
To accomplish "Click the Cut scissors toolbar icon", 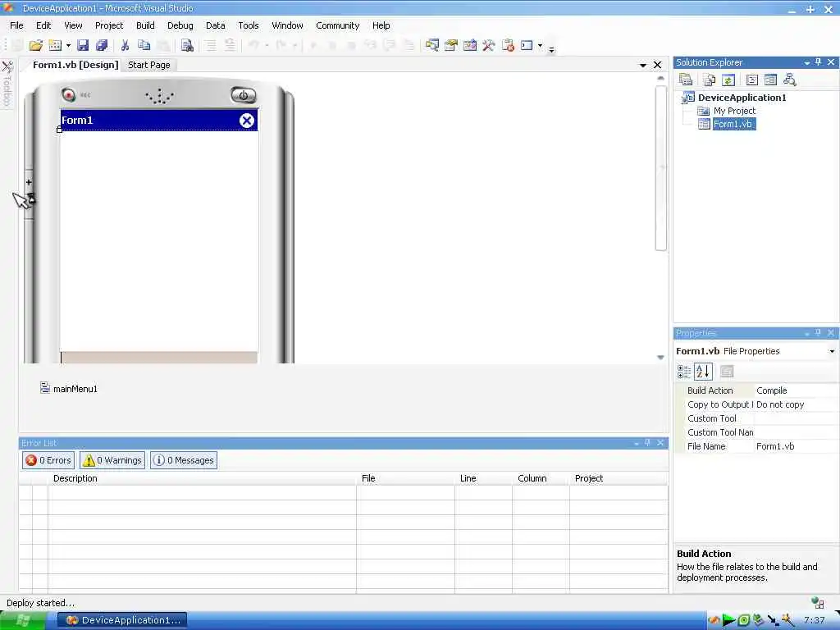I will pyautogui.click(x=125, y=46).
